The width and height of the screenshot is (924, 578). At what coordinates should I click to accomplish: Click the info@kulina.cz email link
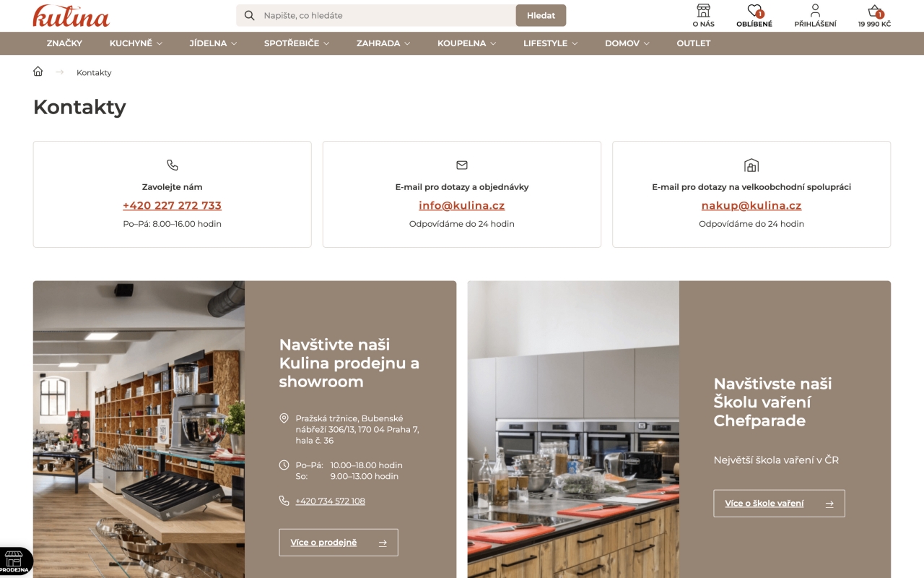462,205
